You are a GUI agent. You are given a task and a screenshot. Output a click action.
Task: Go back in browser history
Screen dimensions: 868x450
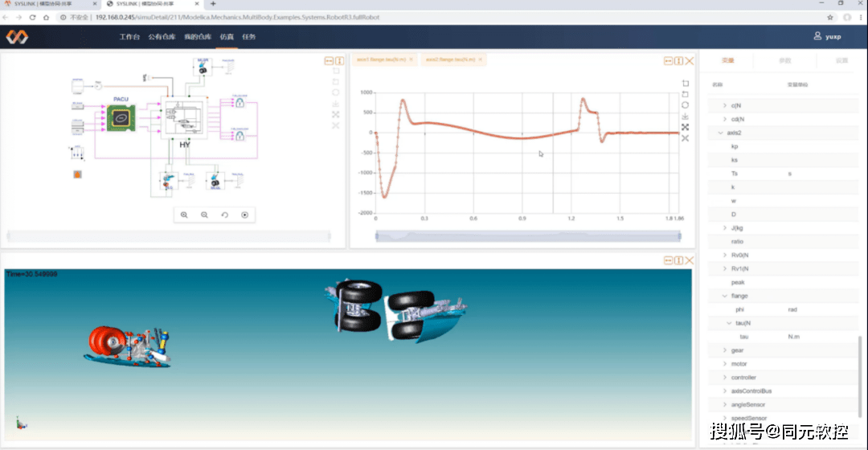6,17
